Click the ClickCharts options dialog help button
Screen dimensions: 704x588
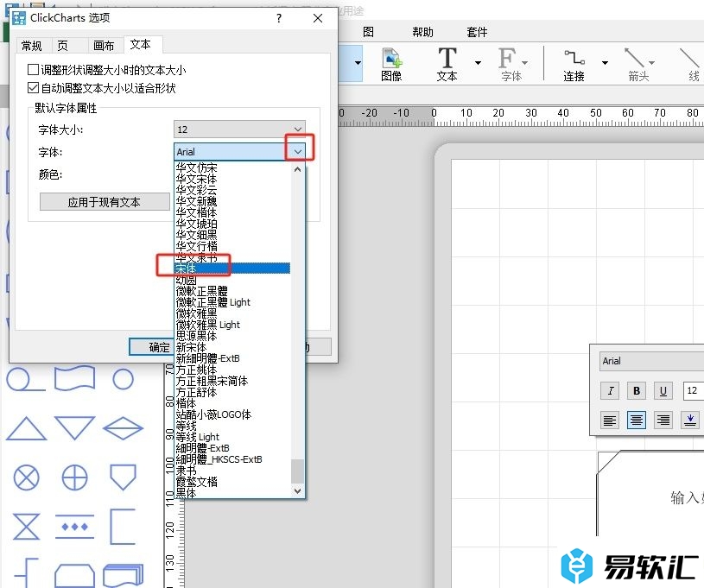pyautogui.click(x=279, y=18)
